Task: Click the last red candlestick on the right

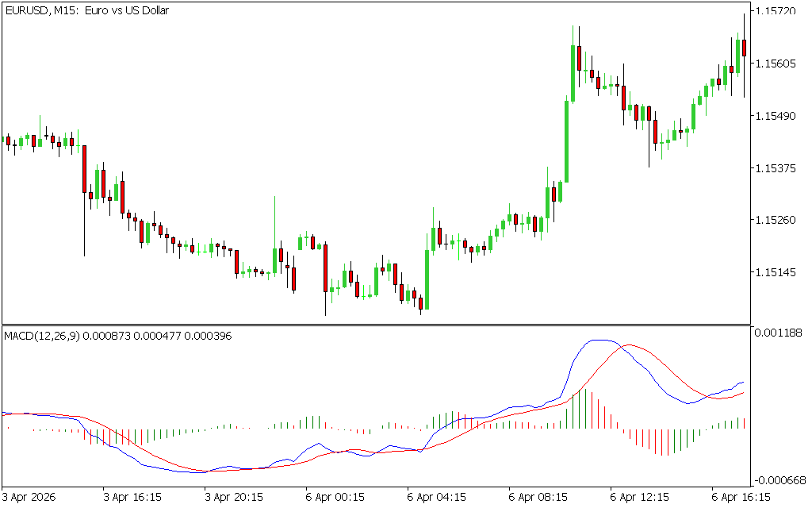Action: pyautogui.click(x=744, y=48)
